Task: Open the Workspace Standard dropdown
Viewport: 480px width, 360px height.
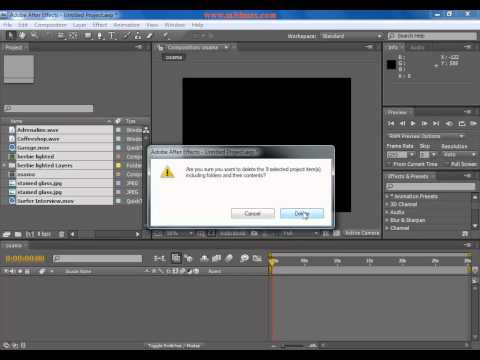Action: click(x=351, y=36)
